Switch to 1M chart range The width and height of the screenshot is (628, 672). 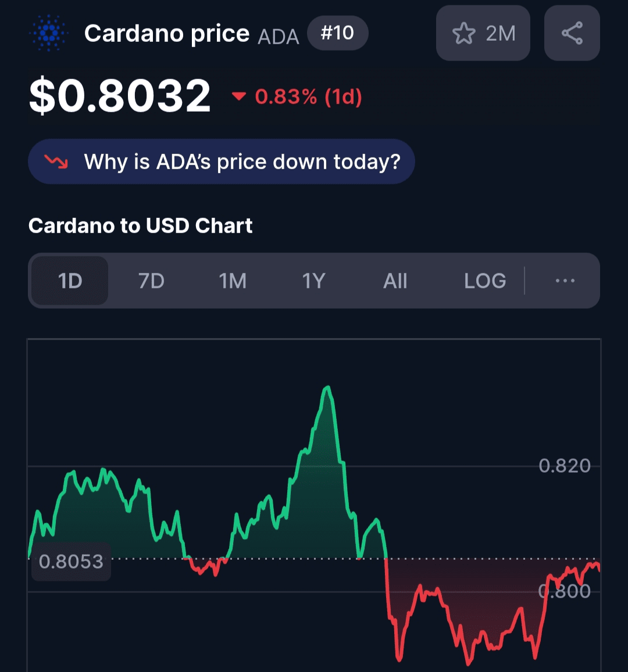233,281
